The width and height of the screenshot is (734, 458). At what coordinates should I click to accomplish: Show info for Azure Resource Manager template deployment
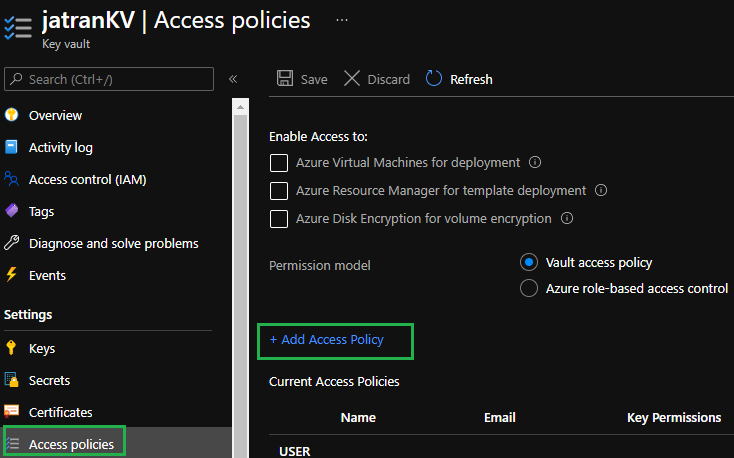pos(601,190)
